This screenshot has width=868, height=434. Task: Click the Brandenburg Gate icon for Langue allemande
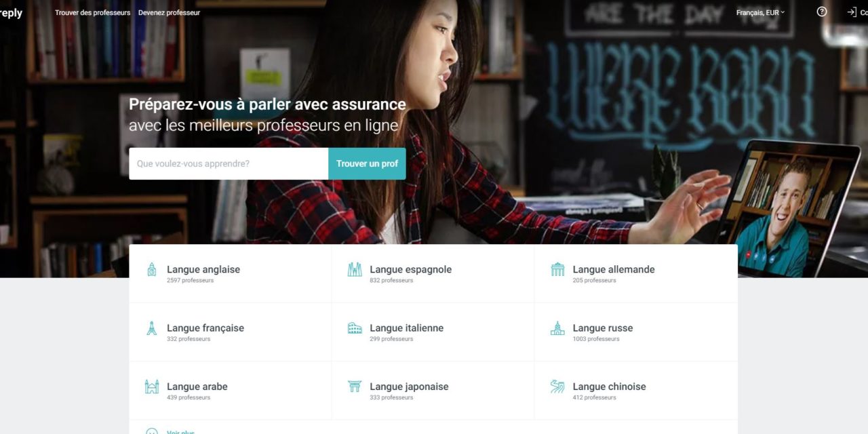pyautogui.click(x=557, y=269)
